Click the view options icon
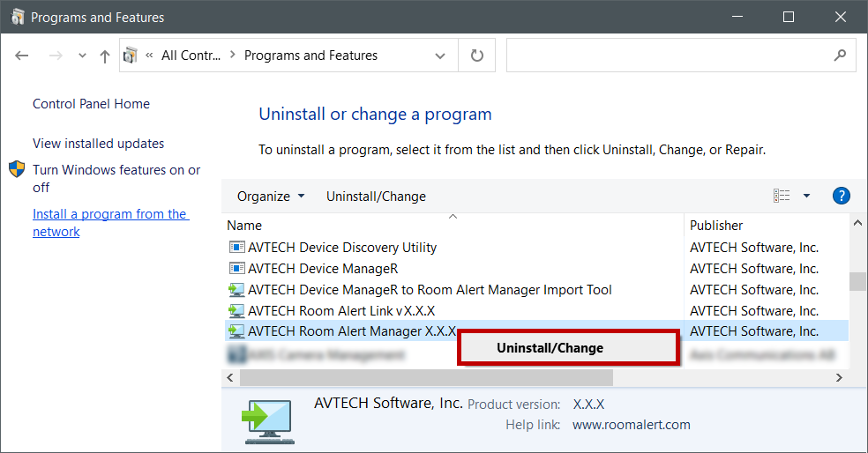Screen dimensions: 868x453 pos(782,196)
